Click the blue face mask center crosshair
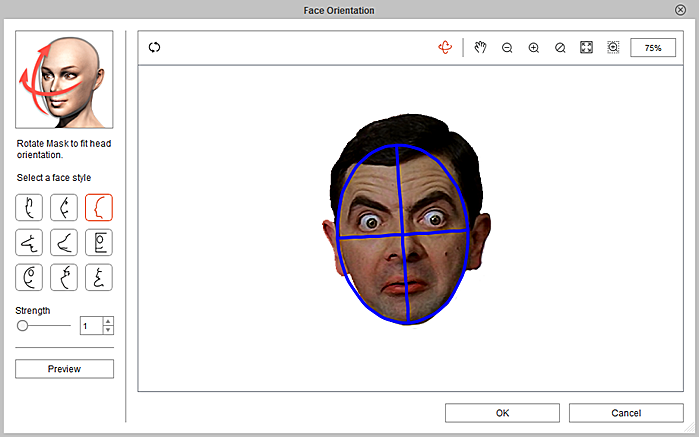The image size is (699, 437). pos(402,235)
